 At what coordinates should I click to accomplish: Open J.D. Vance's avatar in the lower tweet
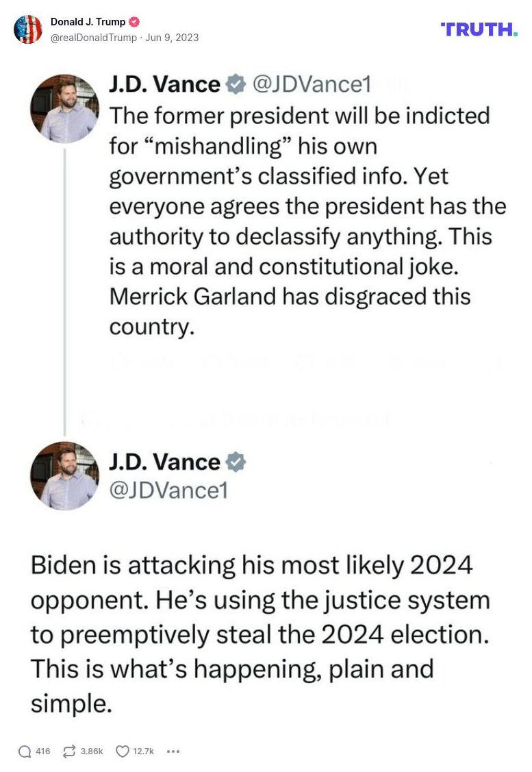pyautogui.click(x=65, y=475)
